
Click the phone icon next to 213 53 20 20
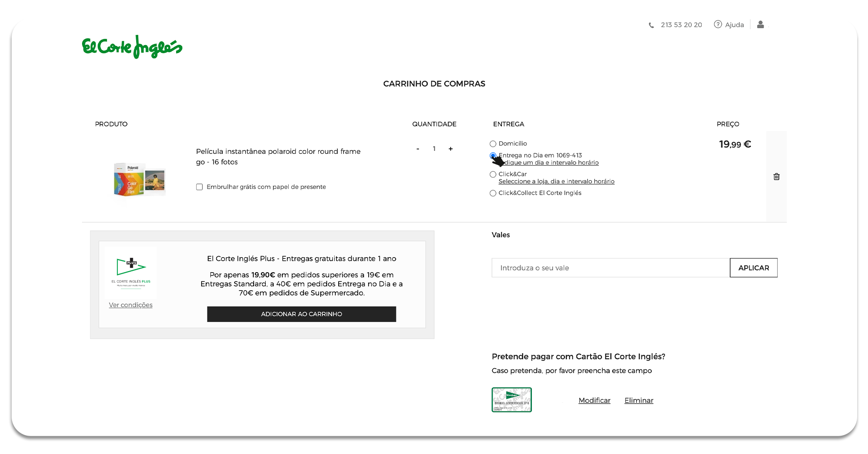pyautogui.click(x=651, y=25)
